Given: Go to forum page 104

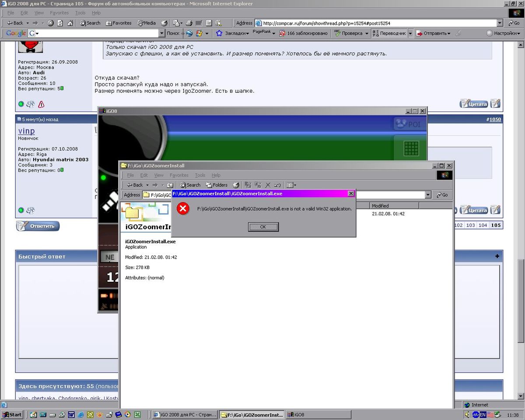Looking at the screenshot, I should tap(483, 225).
